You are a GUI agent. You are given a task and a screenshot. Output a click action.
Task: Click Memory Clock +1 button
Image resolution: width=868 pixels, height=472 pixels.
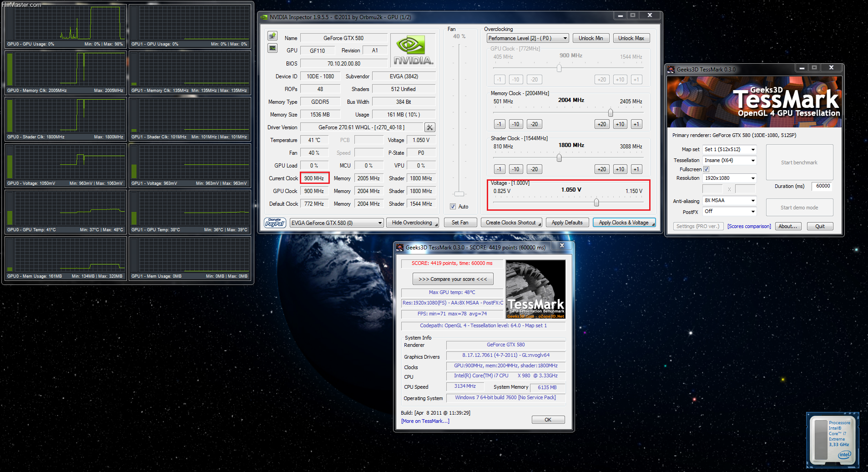pos(636,124)
